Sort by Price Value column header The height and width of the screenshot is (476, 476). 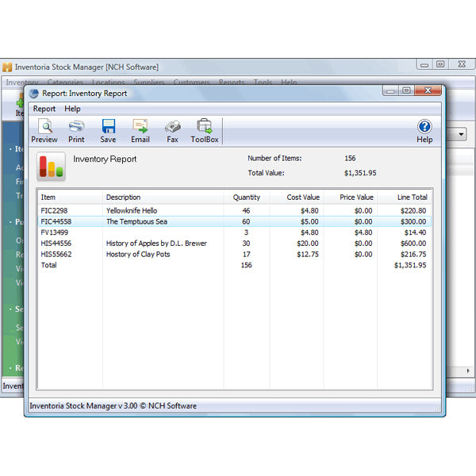tap(351, 198)
